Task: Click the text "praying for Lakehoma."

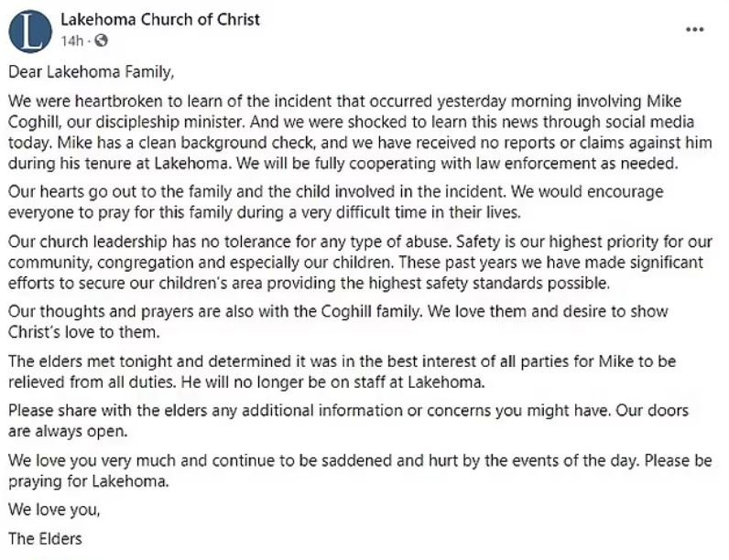Action: point(88,481)
